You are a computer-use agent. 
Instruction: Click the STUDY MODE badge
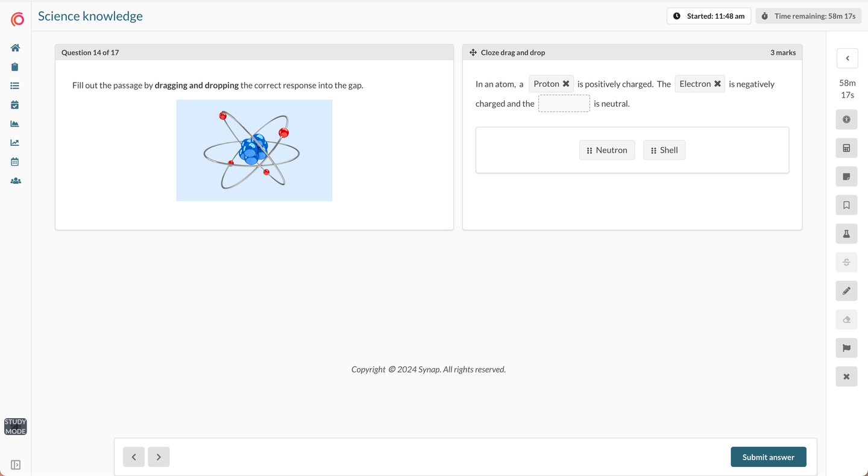15,426
